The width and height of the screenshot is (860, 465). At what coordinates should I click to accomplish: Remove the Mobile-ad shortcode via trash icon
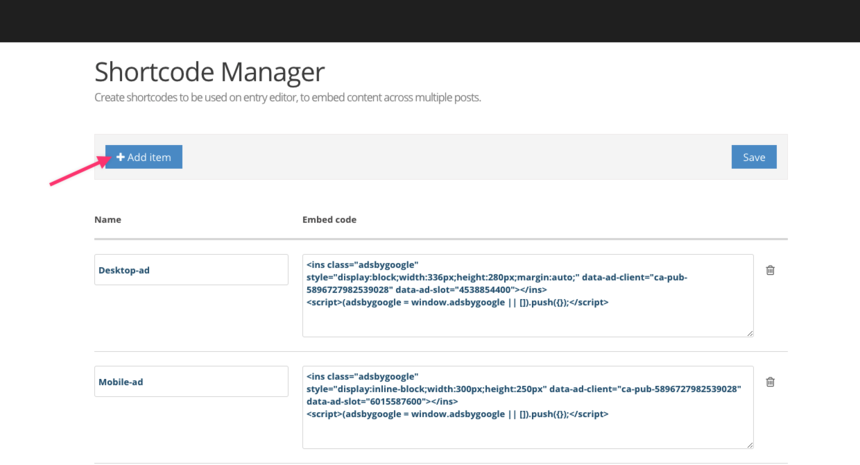tap(770, 382)
